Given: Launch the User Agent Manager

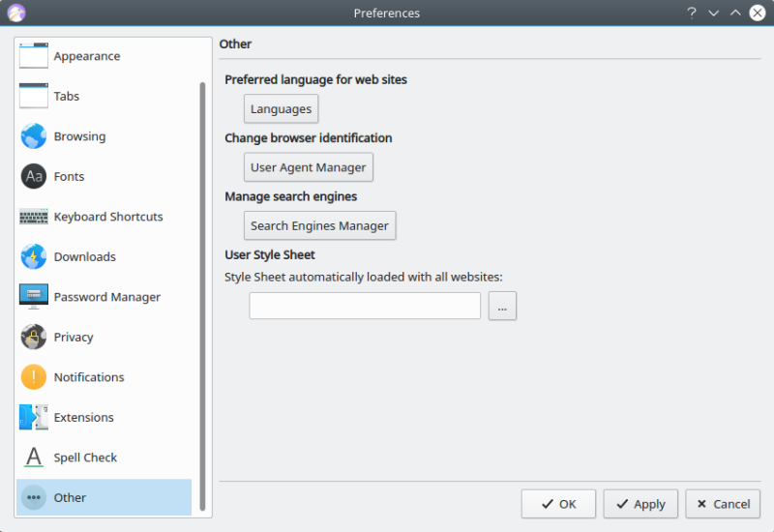Looking at the screenshot, I should click(x=308, y=167).
